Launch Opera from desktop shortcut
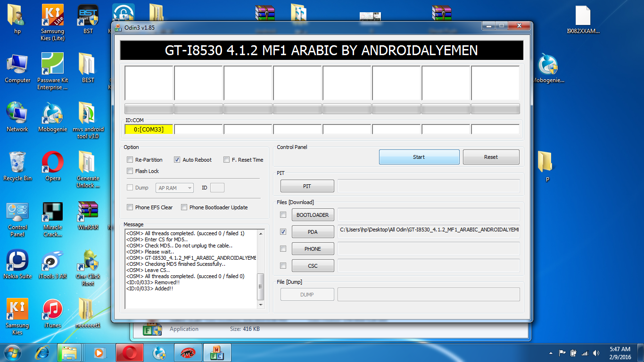Image resolution: width=644 pixels, height=362 pixels. point(52,166)
